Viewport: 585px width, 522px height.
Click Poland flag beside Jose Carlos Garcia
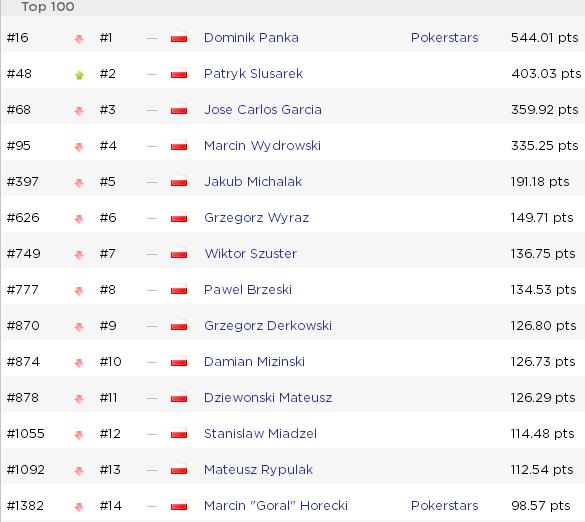pyautogui.click(x=179, y=110)
